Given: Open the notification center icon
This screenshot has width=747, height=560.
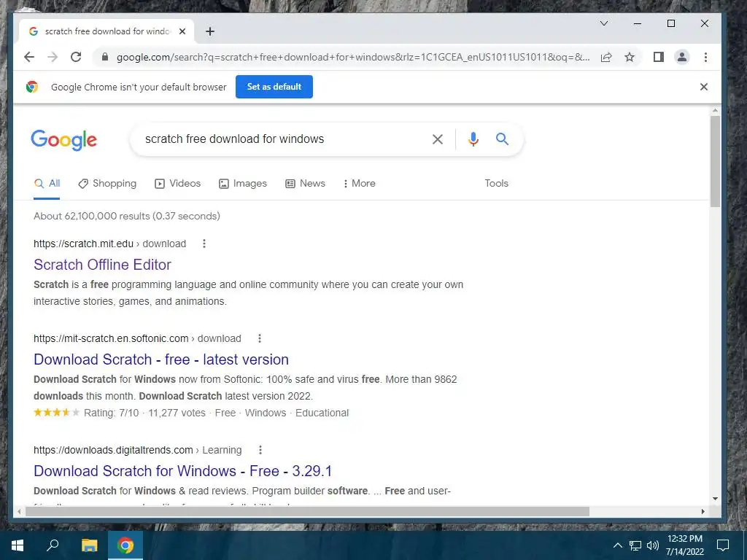Looking at the screenshot, I should 723,545.
